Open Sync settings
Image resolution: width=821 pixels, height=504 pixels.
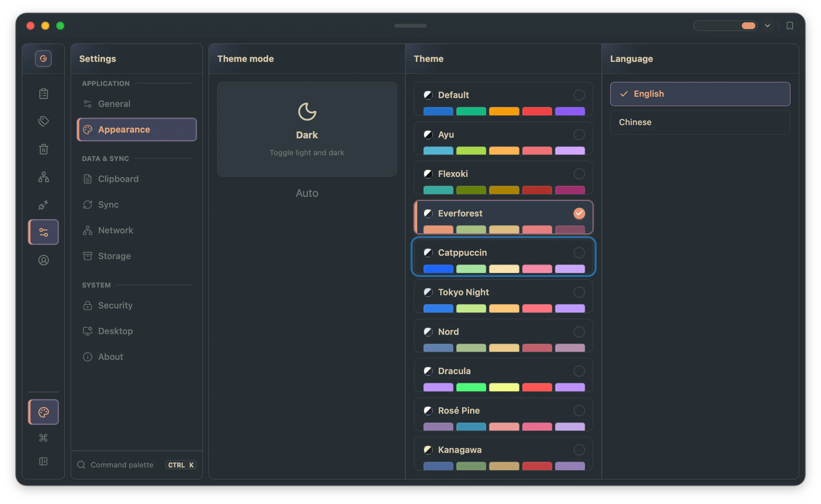[136, 205]
